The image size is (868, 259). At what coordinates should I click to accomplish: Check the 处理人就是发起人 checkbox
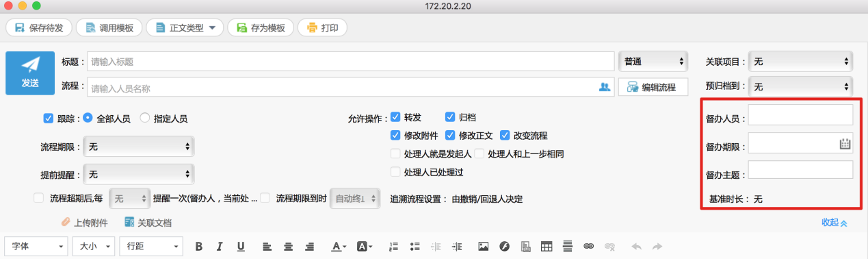click(395, 153)
